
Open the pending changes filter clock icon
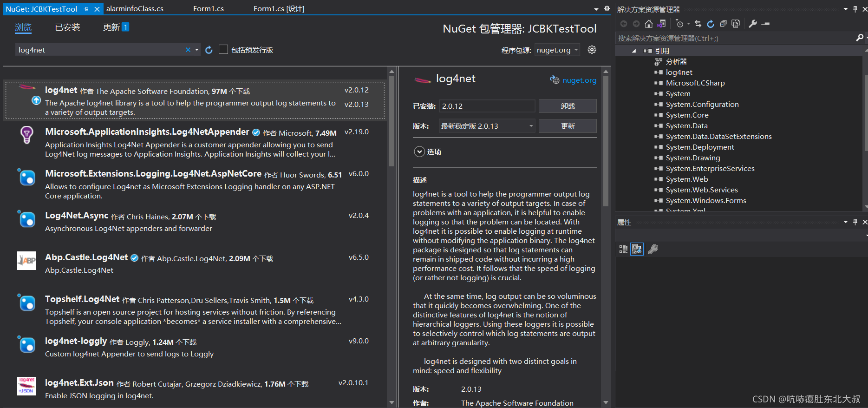click(680, 24)
